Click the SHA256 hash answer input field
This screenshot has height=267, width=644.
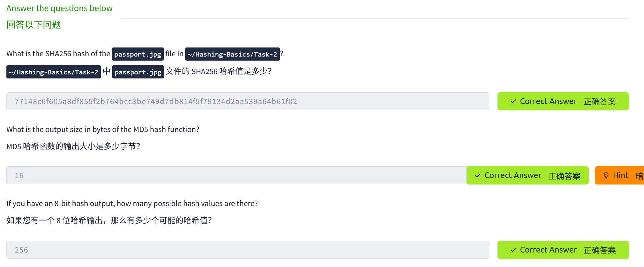point(248,101)
